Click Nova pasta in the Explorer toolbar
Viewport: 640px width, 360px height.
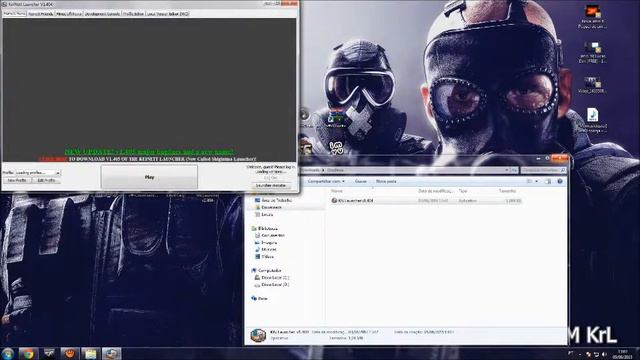[386, 181]
